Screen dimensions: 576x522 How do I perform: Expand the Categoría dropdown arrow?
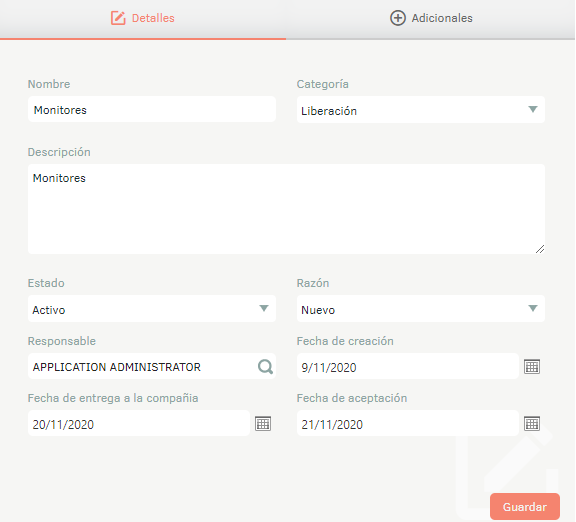pos(533,109)
